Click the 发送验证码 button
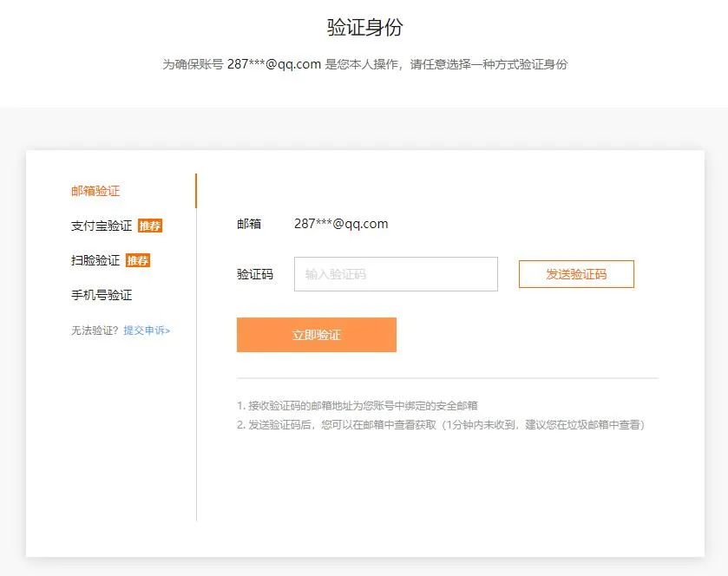Viewport: 728px width, 576px height. pos(576,274)
